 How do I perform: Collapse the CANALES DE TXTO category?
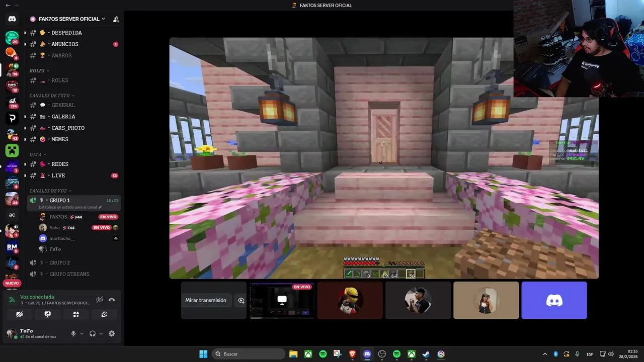(52, 96)
